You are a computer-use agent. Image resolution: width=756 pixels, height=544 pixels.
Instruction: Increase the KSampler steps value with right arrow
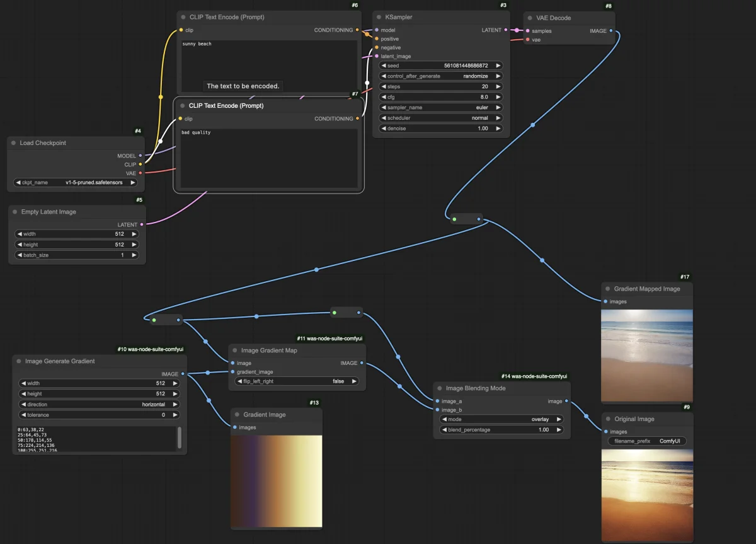(498, 86)
